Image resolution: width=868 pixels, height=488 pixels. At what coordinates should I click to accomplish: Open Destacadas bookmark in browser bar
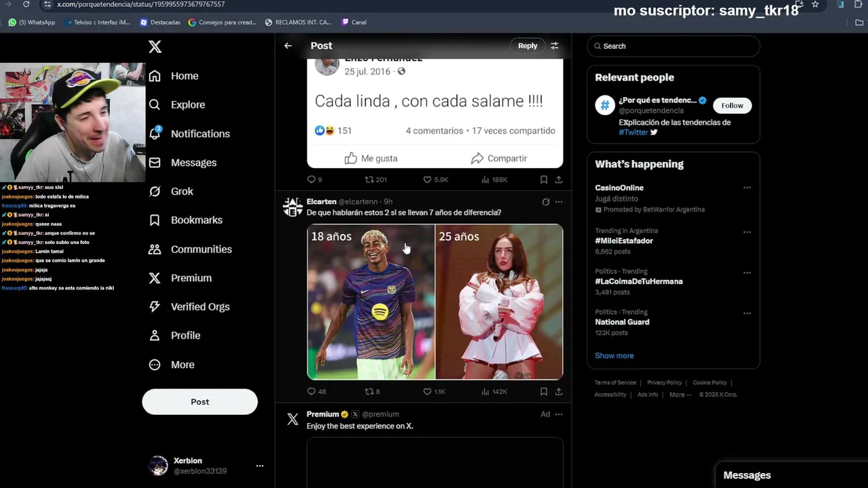(160, 22)
